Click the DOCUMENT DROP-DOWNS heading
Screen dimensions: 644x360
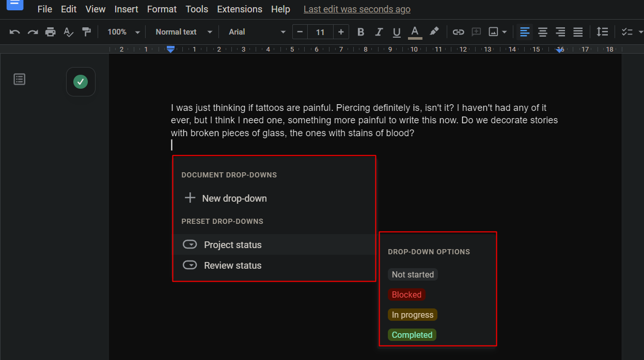pos(229,175)
